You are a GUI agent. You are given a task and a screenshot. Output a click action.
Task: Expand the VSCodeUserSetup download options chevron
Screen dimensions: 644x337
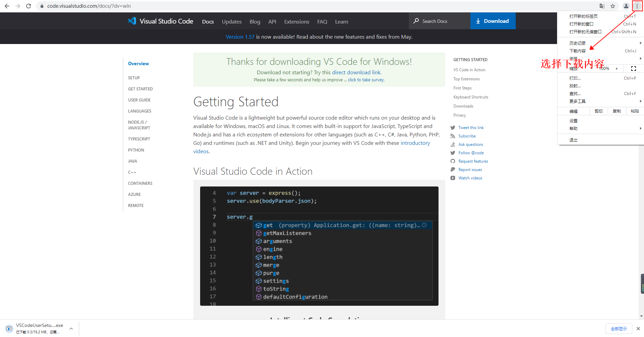coord(71,329)
